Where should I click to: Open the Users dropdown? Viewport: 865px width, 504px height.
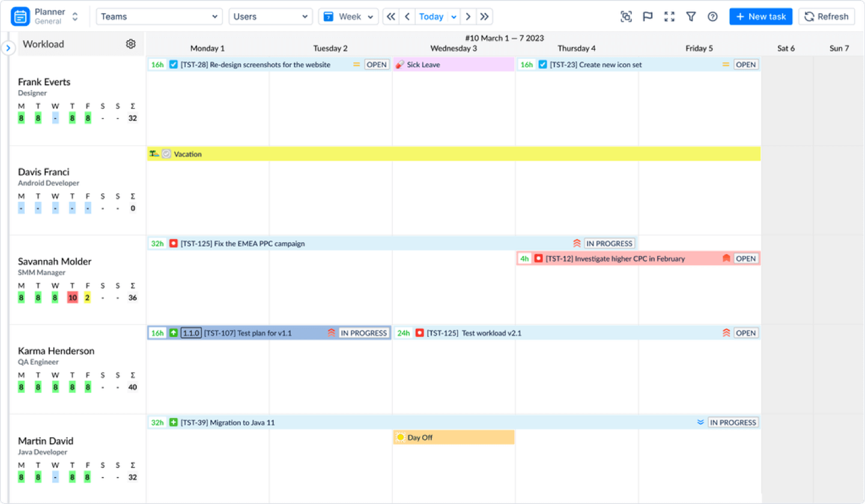271,17
